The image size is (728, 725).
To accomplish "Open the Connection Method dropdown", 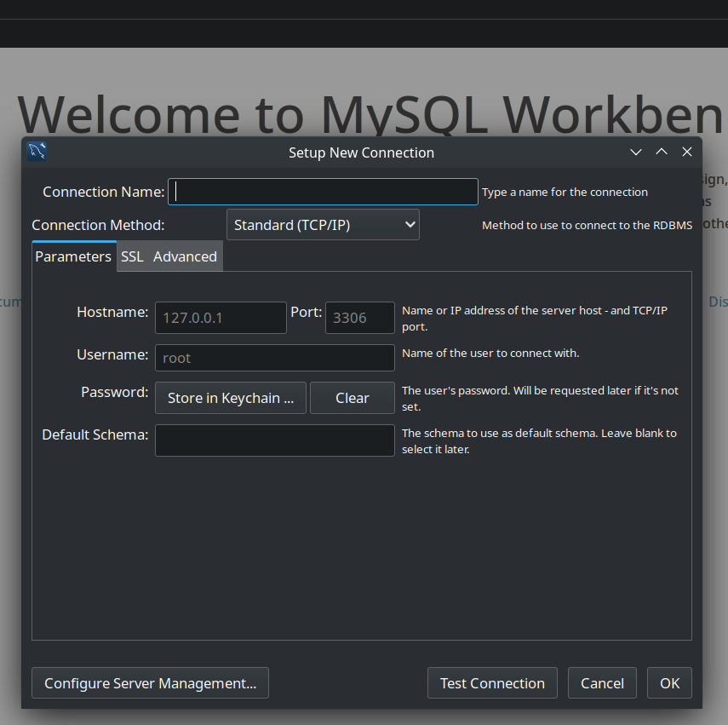I will click(323, 225).
